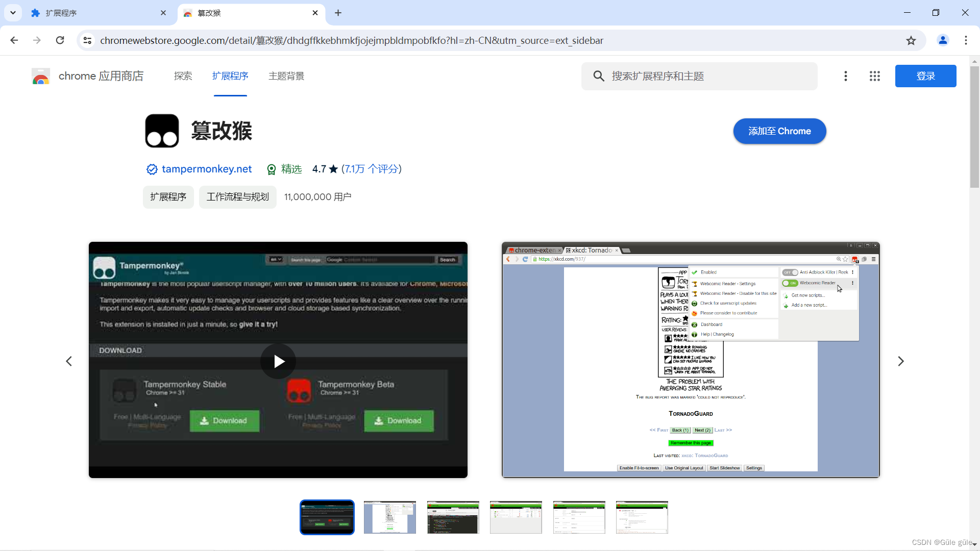980x551 pixels.
Task: Open the Chrome profile avatar icon
Action: [x=943, y=40]
